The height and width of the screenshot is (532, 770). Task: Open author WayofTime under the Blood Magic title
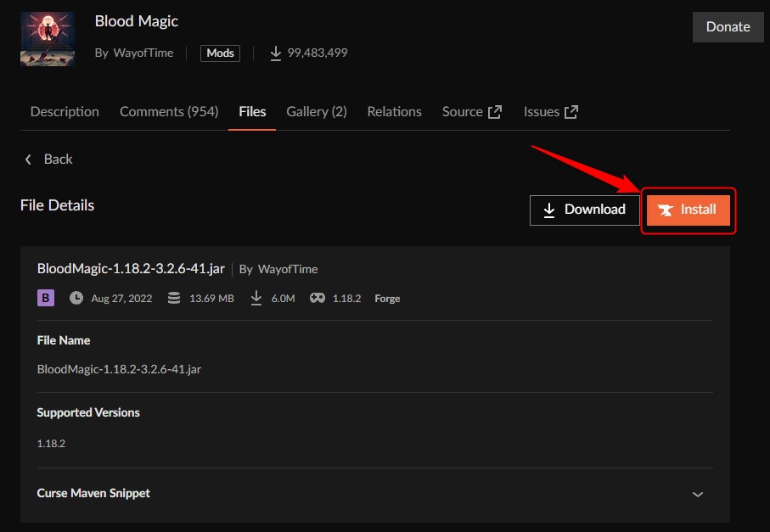(x=143, y=53)
